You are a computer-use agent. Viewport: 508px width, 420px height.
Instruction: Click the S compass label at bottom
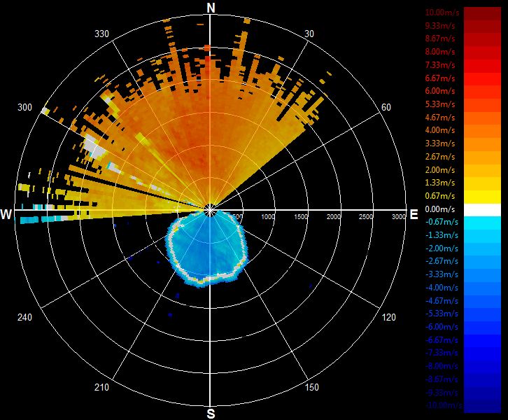[211, 414]
